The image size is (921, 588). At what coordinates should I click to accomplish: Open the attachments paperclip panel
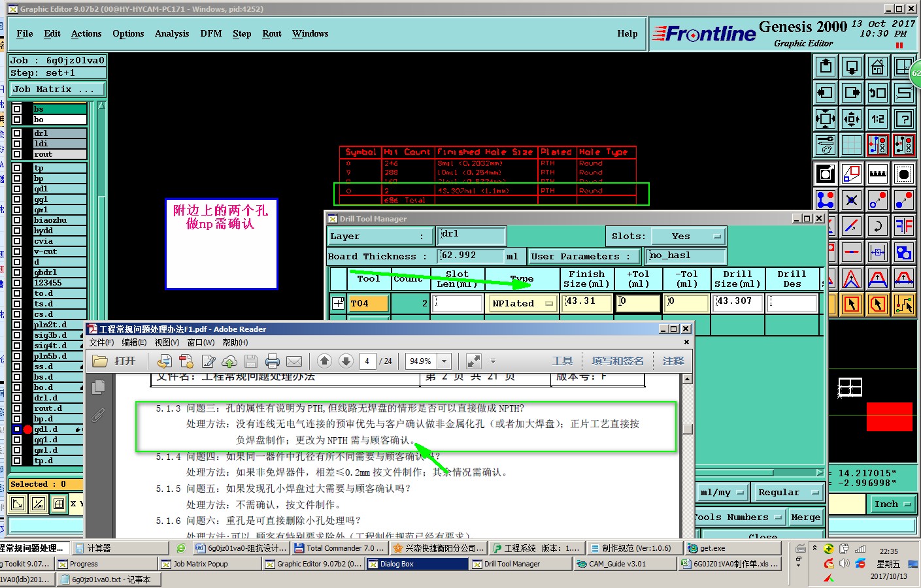99,414
